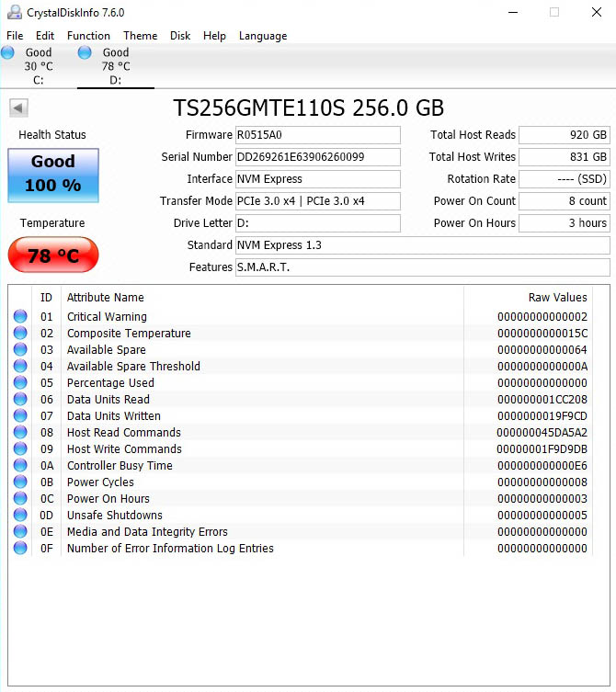The width and height of the screenshot is (616, 692).
Task: Click the Power On Count value 8 count
Action: tap(565, 201)
